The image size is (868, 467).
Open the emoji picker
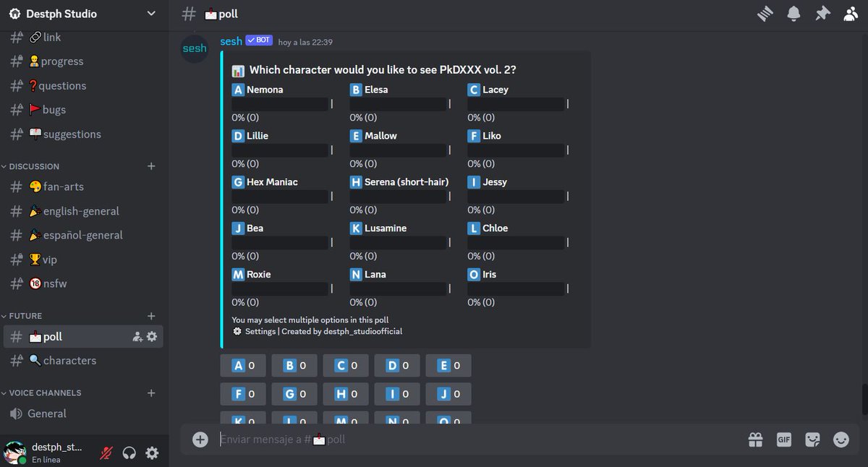click(841, 439)
